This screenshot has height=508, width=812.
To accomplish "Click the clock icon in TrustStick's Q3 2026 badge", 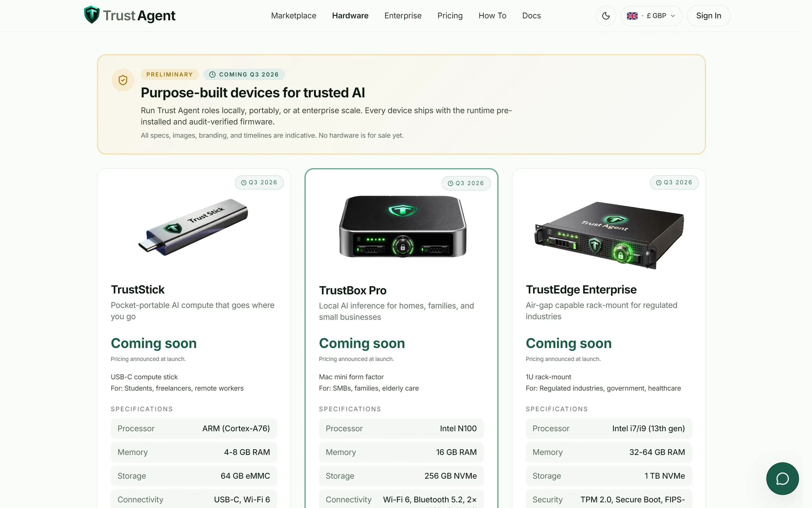I will click(244, 182).
